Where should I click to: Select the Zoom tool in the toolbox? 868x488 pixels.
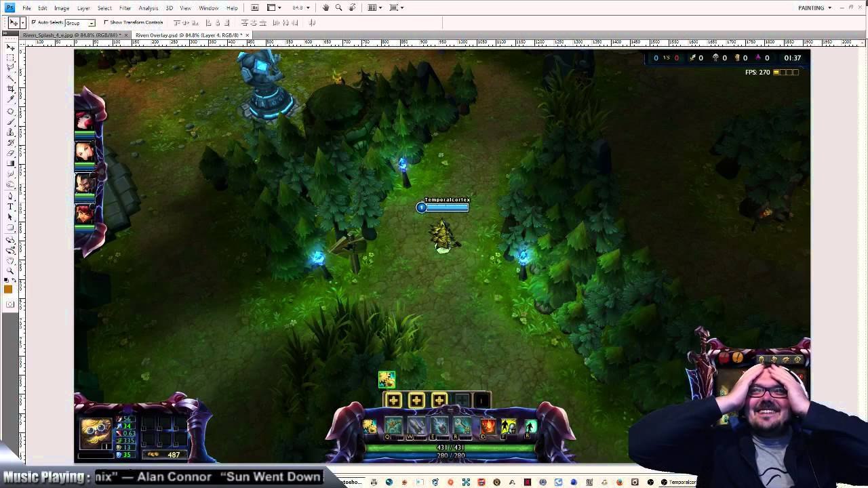coord(10,270)
